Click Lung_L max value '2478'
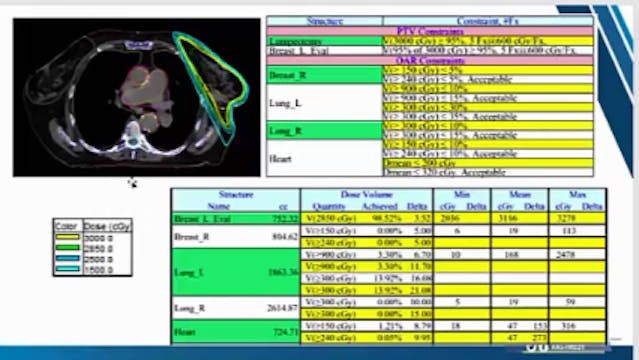 coord(565,255)
